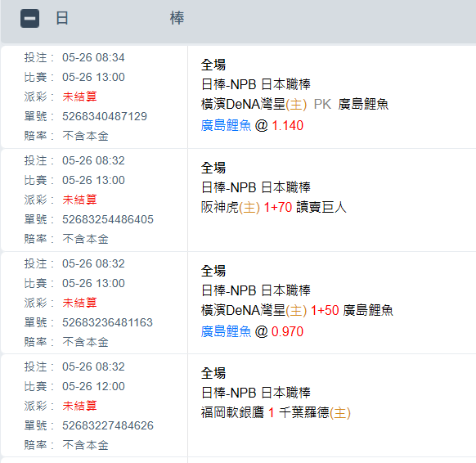Image resolution: width=476 pixels, height=463 pixels.
Task: Click 日棒-NPB 日本職棒 league in first row
Action: [x=256, y=84]
